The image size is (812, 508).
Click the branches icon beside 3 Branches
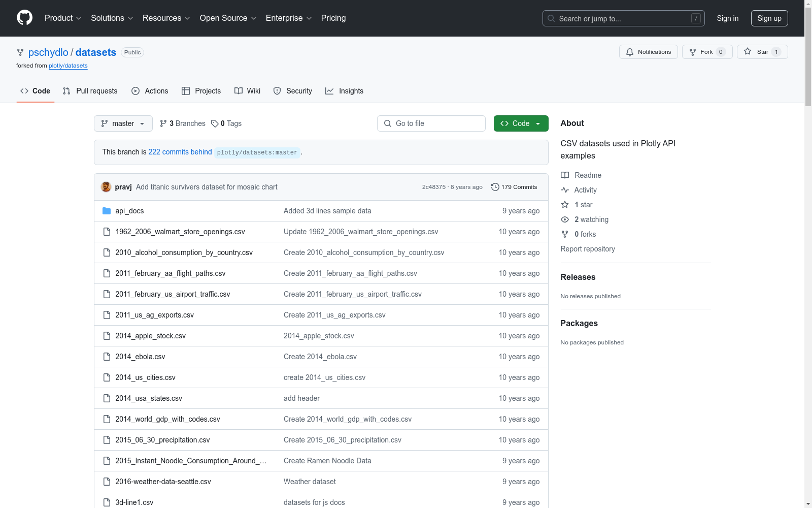(163, 123)
